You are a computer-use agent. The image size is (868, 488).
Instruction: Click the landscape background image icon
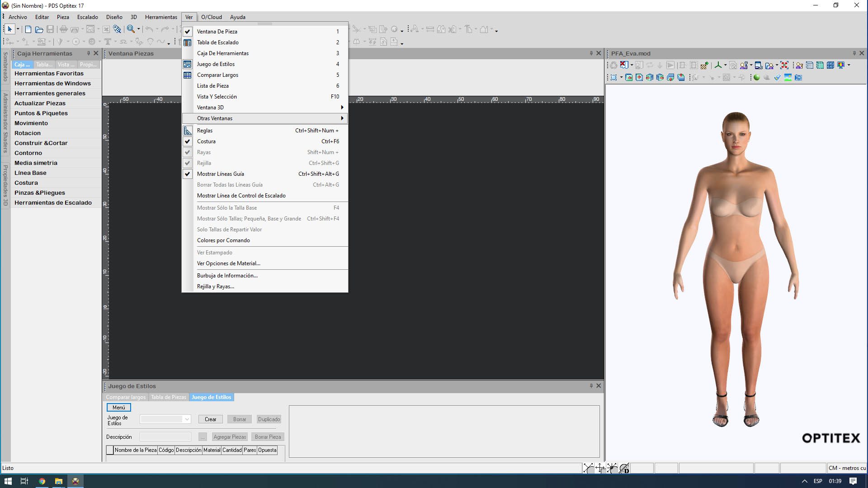coord(788,78)
